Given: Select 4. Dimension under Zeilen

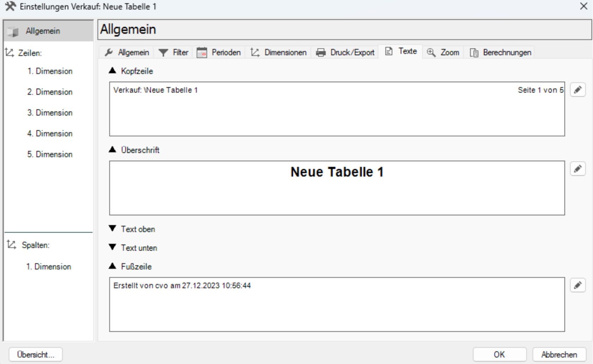Looking at the screenshot, I should 50,133.
